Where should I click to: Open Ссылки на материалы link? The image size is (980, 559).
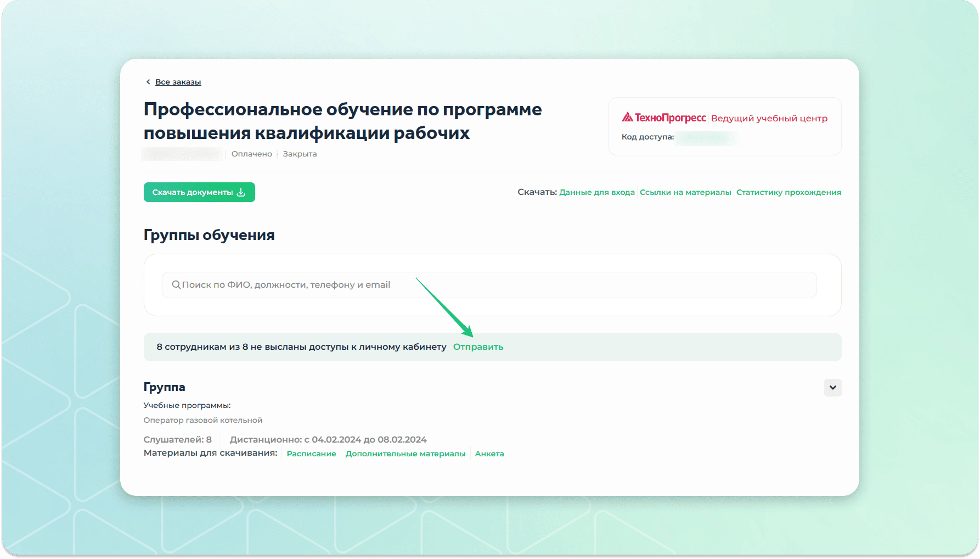click(685, 192)
